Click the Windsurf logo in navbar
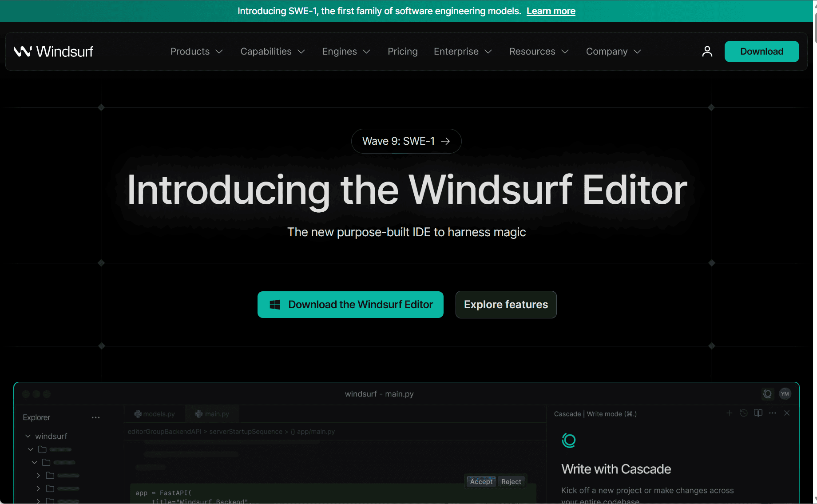The height and width of the screenshot is (504, 817). point(53,52)
